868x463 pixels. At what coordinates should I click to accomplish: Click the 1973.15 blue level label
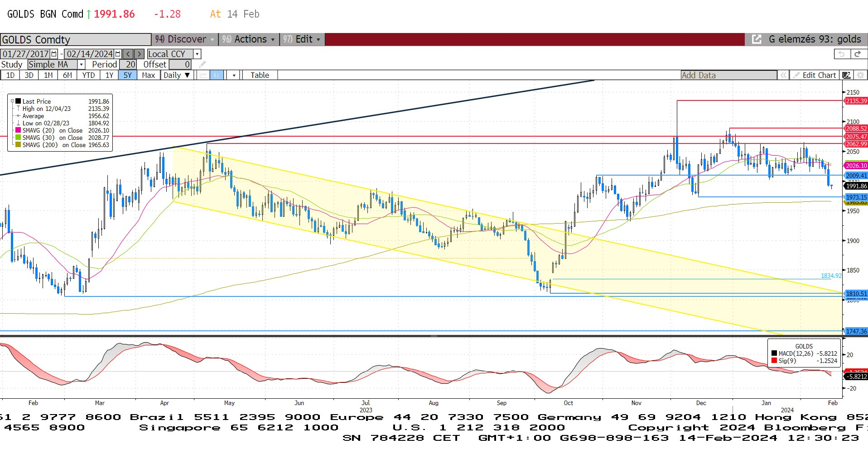point(856,197)
